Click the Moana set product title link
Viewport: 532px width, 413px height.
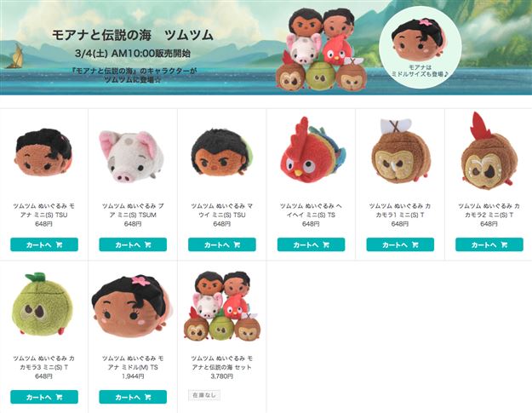(x=222, y=363)
